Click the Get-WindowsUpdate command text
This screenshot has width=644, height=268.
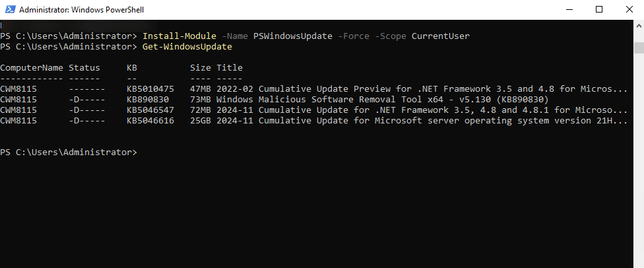tap(187, 47)
